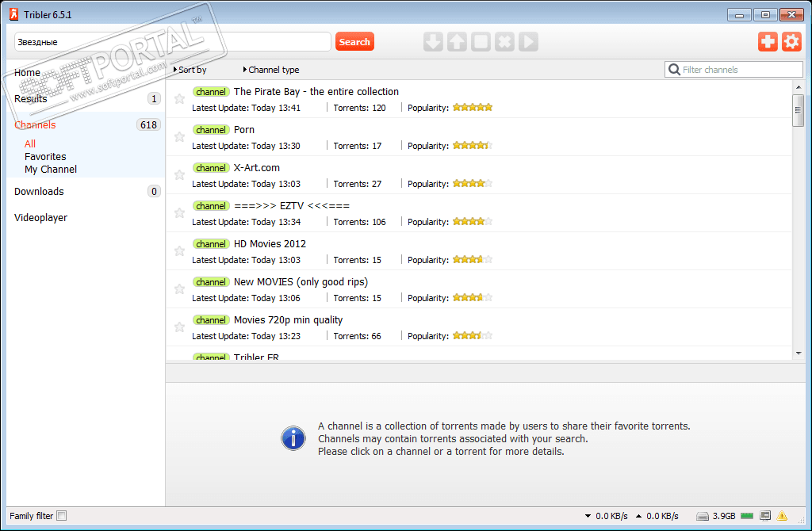Click 'Torrents: 66' text
This screenshot has width=812, height=531.
point(357,336)
